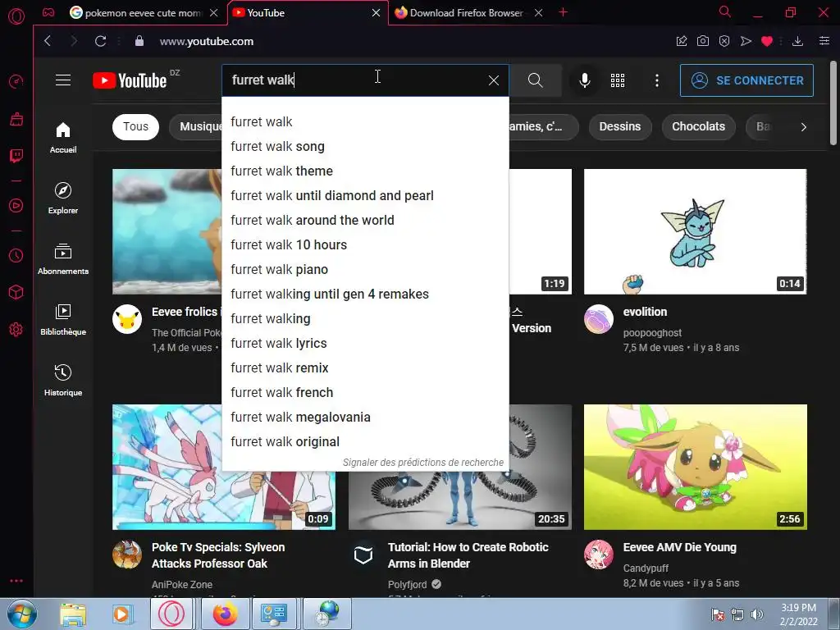Choose suggestion furret walk song
The image size is (840, 630).
(x=365, y=146)
